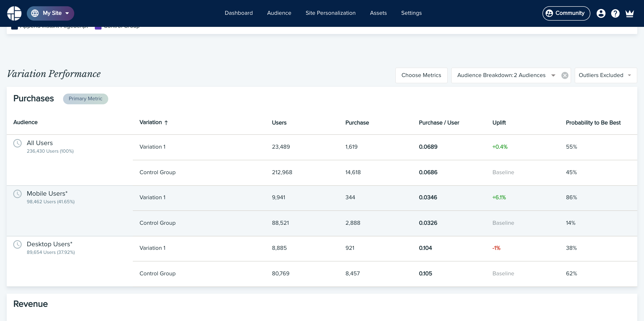Viewport: 644px width, 321px height.
Task: Select the Mobile Users audience row
Action: (x=47, y=194)
